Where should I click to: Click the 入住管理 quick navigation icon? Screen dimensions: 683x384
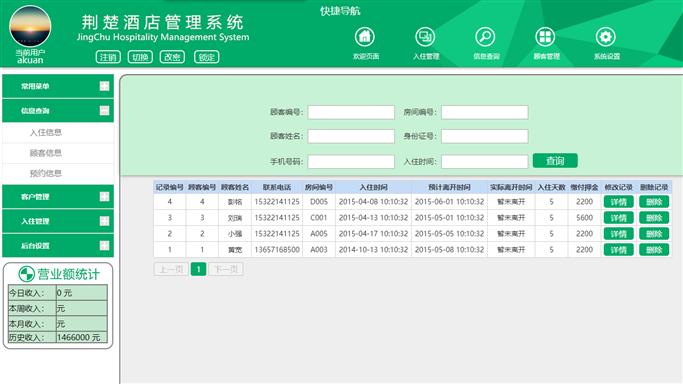tap(425, 37)
